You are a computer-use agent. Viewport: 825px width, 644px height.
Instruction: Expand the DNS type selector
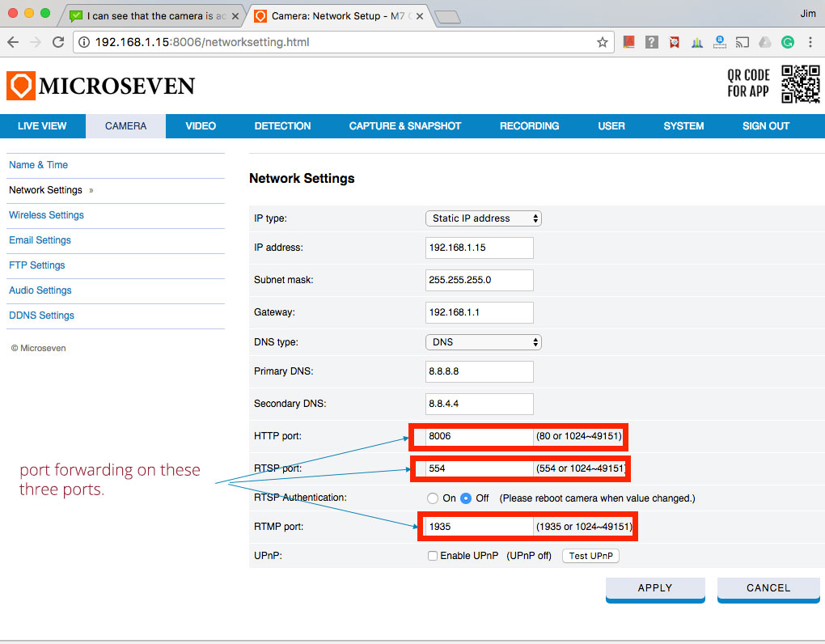483,341
